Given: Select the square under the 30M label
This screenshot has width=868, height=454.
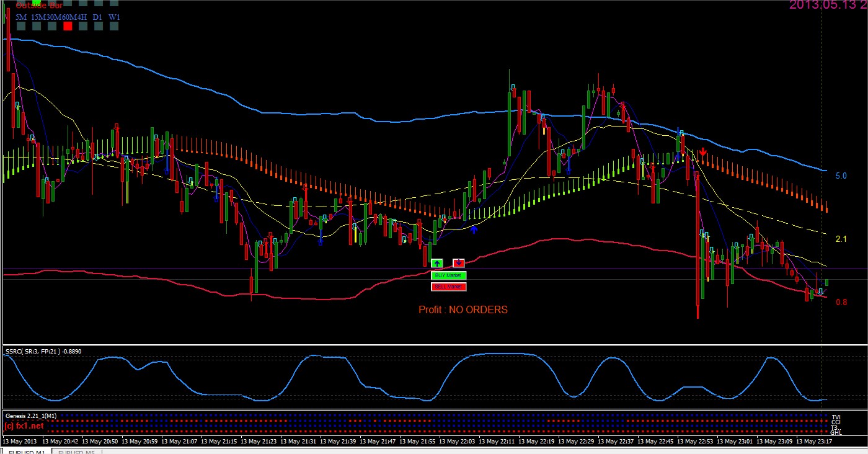Looking at the screenshot, I should pos(52,27).
